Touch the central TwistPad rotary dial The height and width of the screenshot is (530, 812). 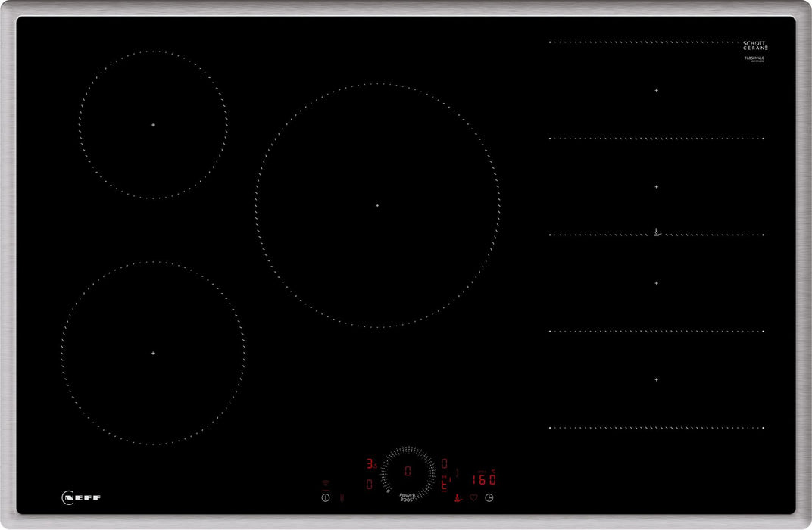pos(408,472)
